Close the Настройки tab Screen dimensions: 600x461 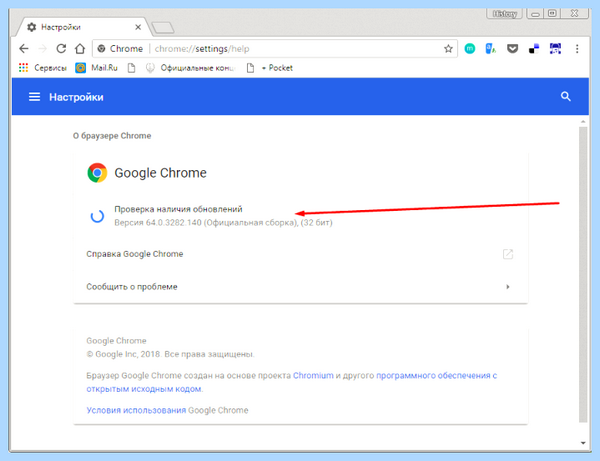coord(138,27)
